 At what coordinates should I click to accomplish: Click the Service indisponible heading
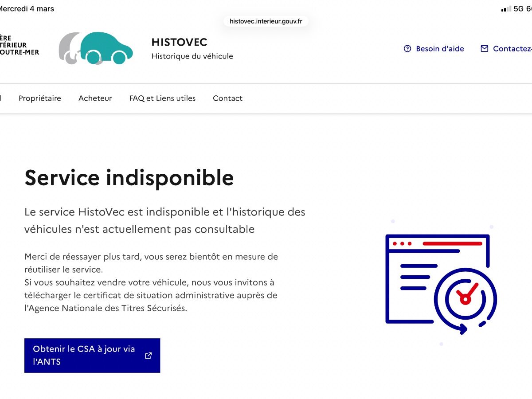129,178
